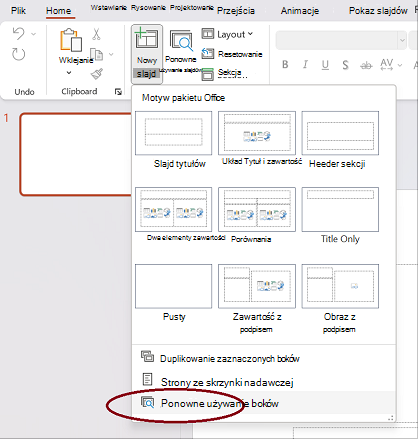Click the Nowy slajd icon
The image size is (418, 439).
point(147,39)
